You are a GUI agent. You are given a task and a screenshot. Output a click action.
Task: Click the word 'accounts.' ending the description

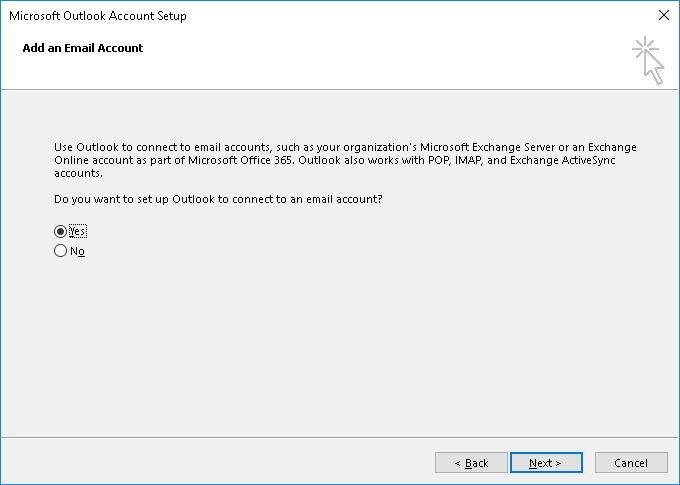pyautogui.click(x=77, y=171)
